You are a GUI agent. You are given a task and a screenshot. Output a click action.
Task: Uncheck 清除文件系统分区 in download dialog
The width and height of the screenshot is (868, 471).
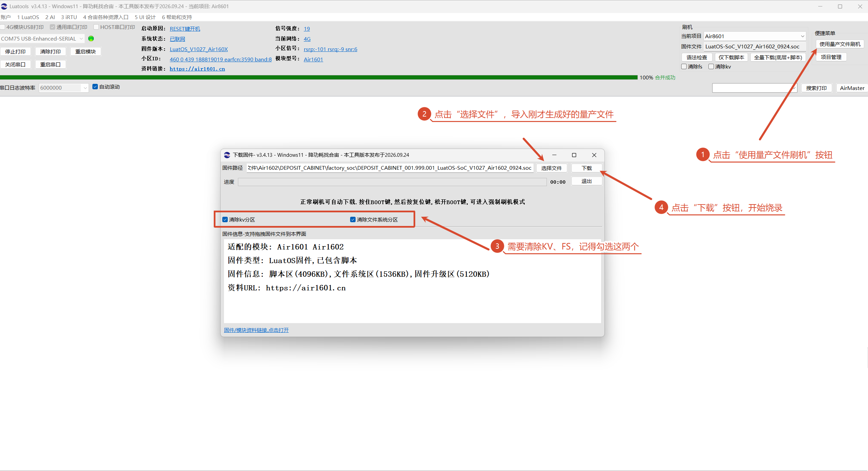click(353, 219)
